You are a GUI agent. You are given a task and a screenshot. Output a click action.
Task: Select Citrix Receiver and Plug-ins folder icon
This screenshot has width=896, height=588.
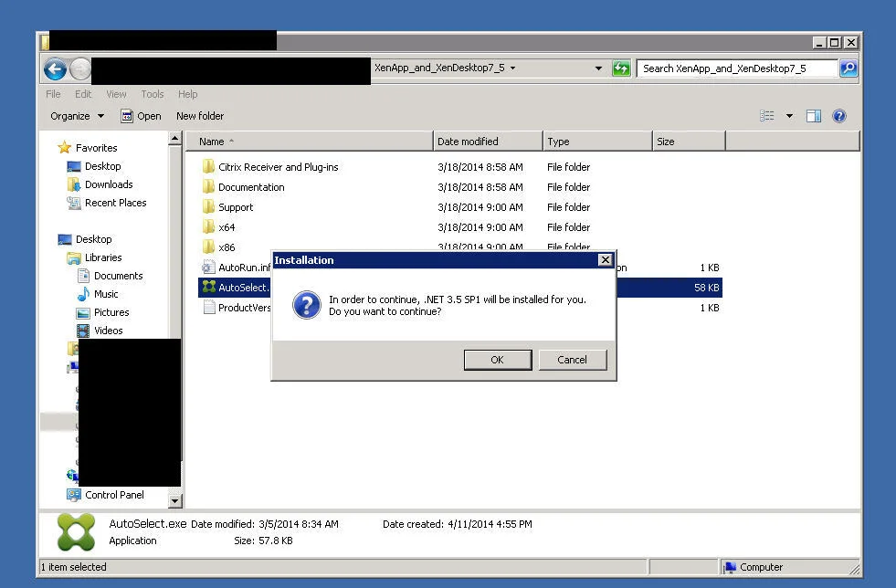pos(208,167)
